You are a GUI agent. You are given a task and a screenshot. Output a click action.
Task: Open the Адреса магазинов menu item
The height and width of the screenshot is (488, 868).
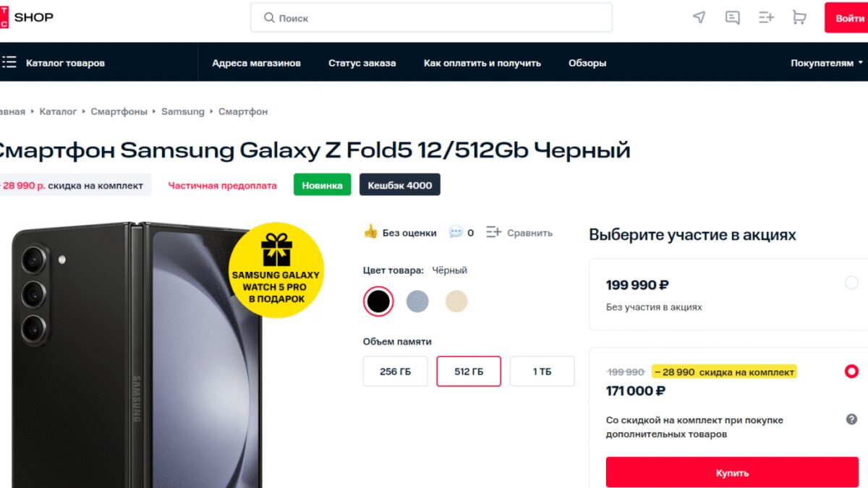(256, 63)
